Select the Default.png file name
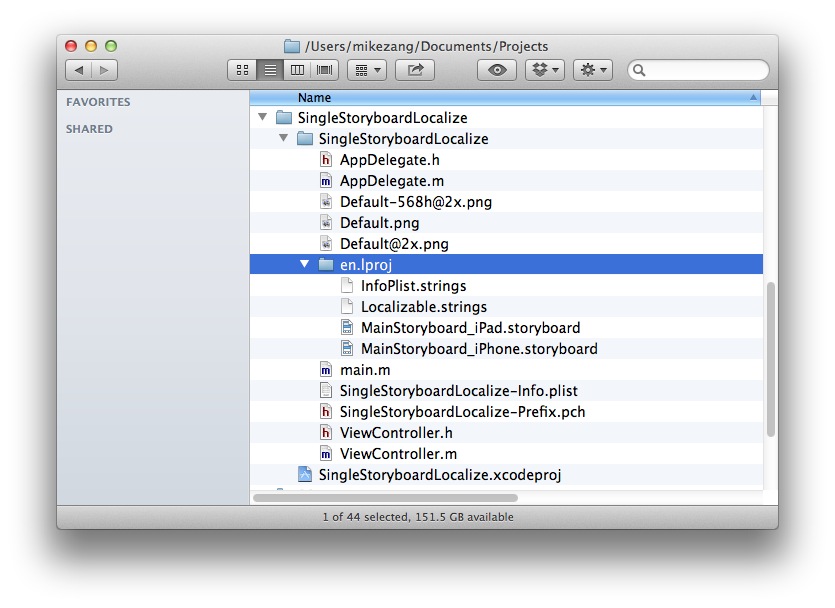 click(x=380, y=223)
